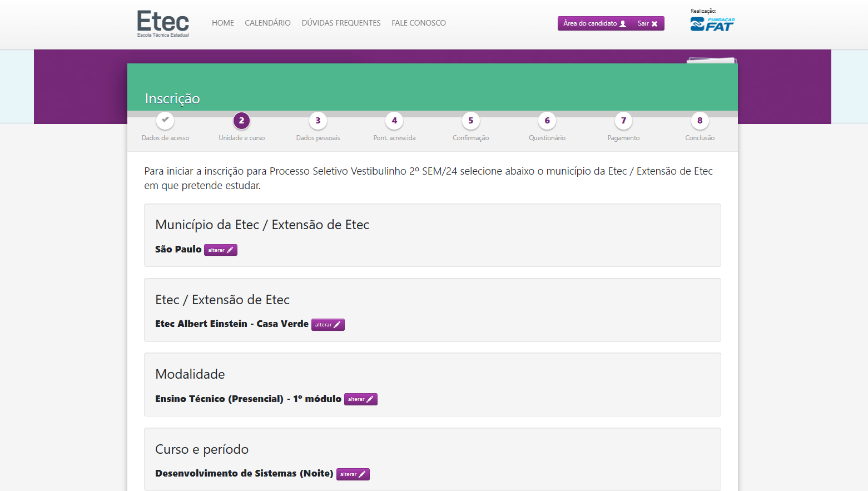Click the Etec / Extensão de Etec section heading

pyautogui.click(x=222, y=300)
